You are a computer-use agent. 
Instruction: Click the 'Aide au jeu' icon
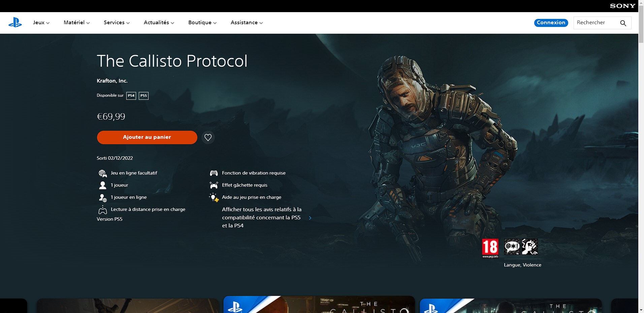(x=214, y=197)
